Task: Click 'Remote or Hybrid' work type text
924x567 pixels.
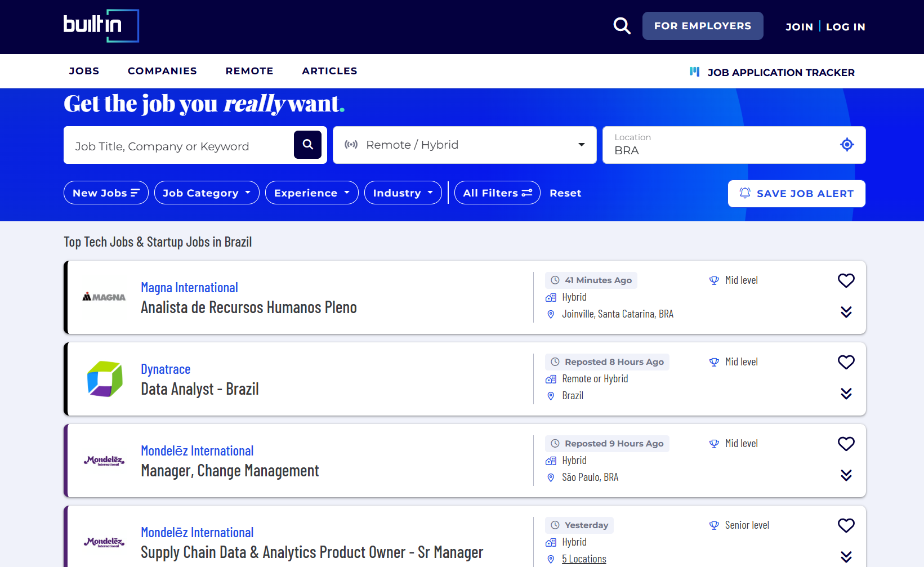Action: tap(595, 379)
